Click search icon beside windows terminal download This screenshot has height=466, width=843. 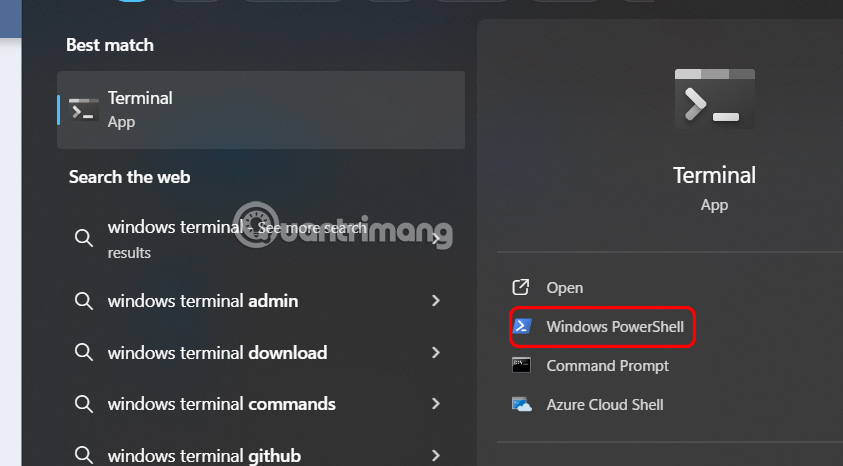[x=85, y=353]
